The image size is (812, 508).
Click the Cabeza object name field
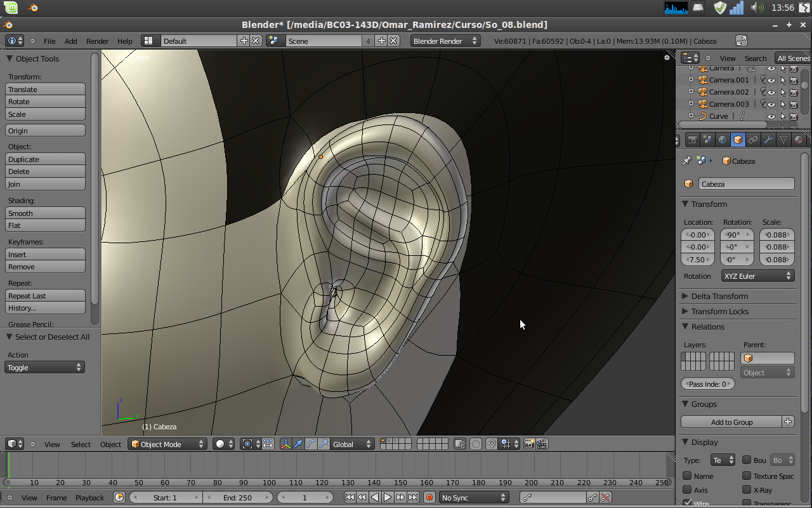[746, 184]
